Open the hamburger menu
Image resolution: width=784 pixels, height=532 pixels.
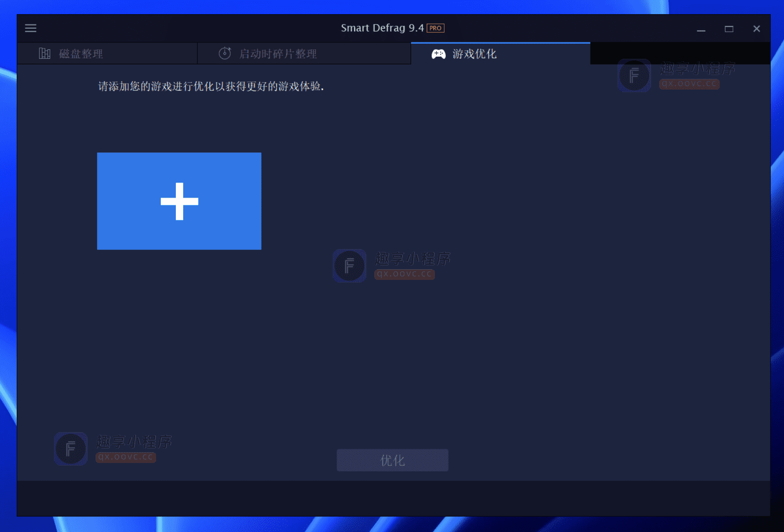click(x=30, y=28)
